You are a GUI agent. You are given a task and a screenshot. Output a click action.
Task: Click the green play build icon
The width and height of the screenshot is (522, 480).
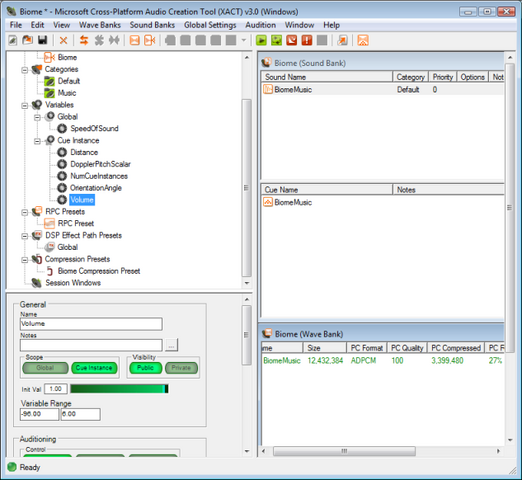point(262,40)
